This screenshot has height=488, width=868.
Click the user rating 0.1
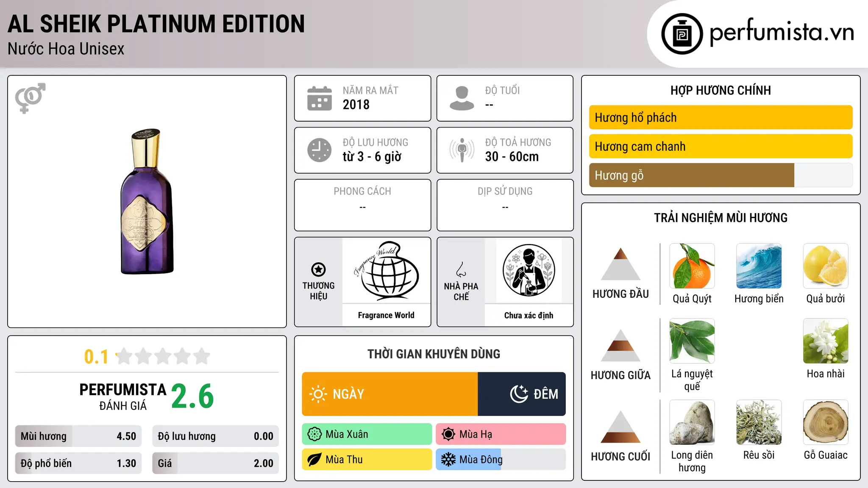96,357
